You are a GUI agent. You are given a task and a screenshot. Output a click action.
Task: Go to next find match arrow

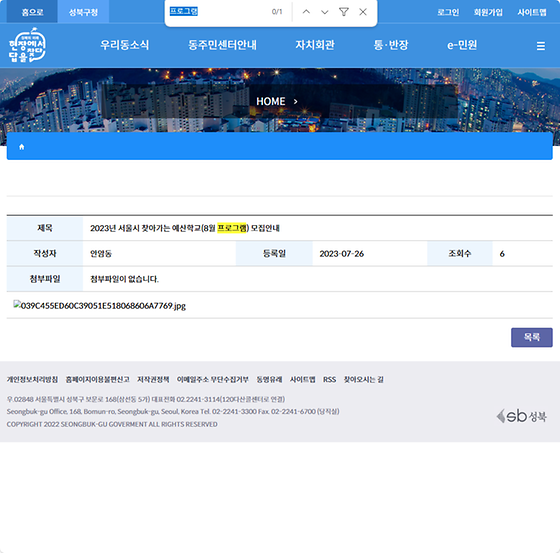coord(325,12)
